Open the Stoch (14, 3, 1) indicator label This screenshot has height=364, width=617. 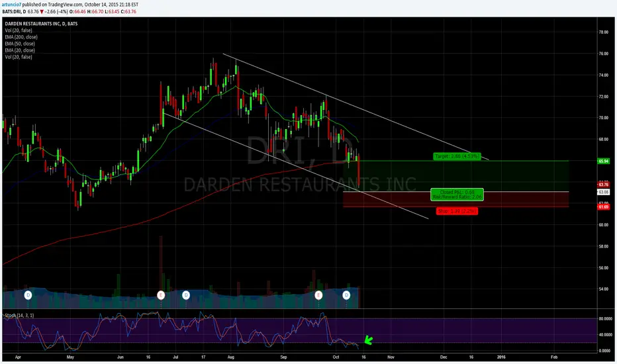(19, 315)
